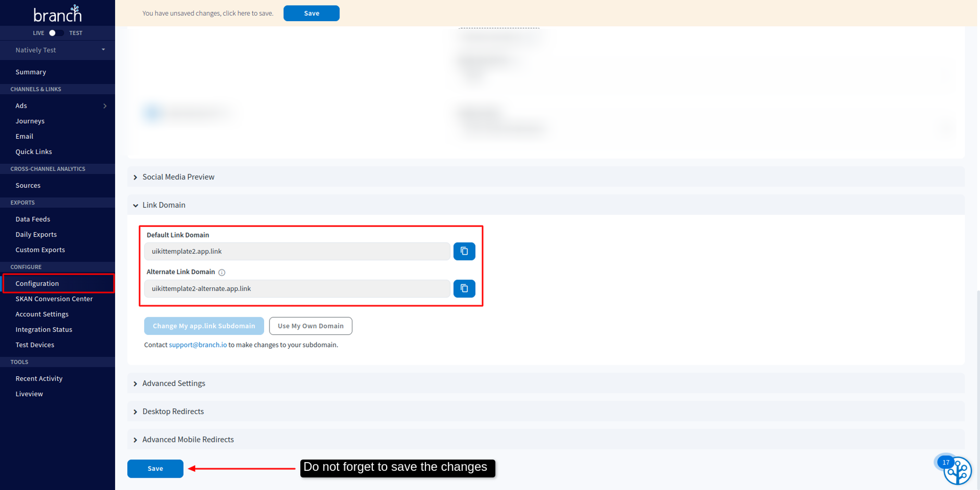Go to Quick Links page
The image size is (980, 490).
coord(34,152)
